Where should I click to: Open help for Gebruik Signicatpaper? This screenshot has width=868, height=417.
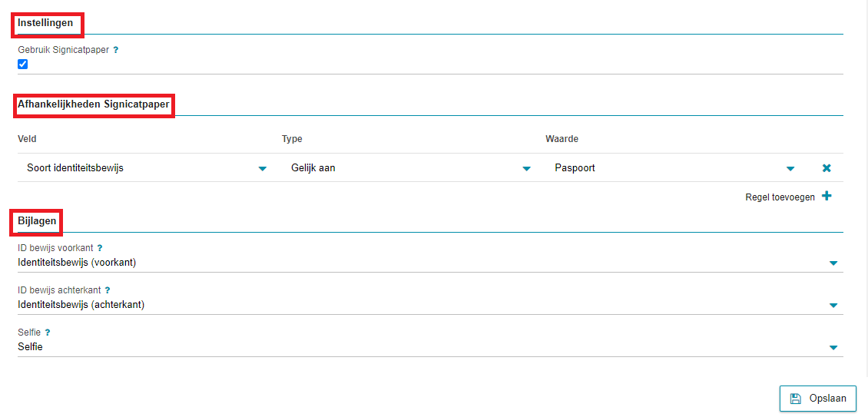click(116, 49)
